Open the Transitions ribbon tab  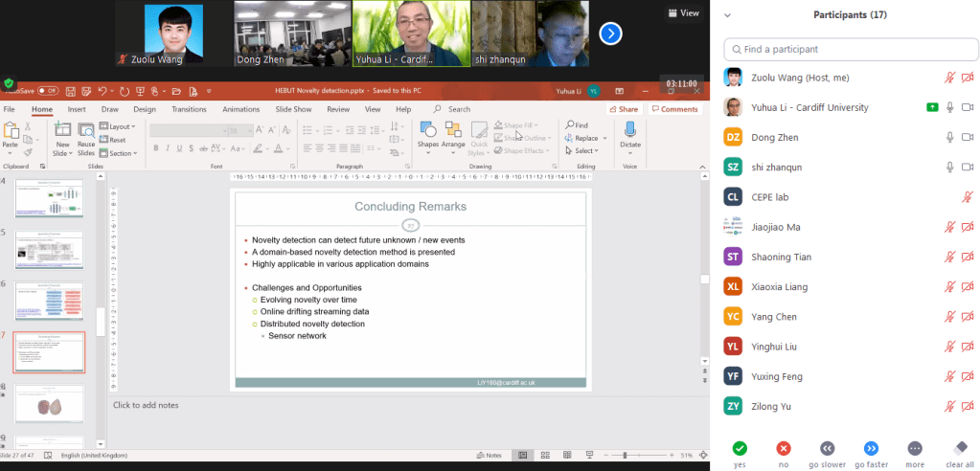(x=189, y=109)
